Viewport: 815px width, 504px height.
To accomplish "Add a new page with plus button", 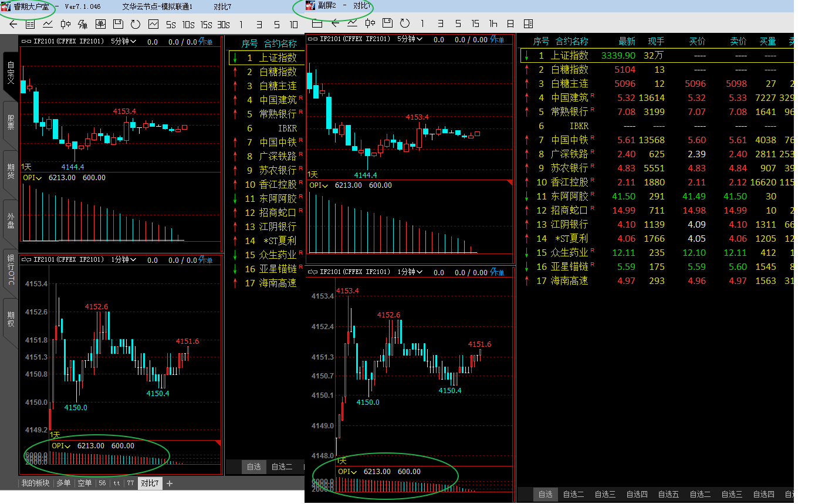I will (170, 483).
